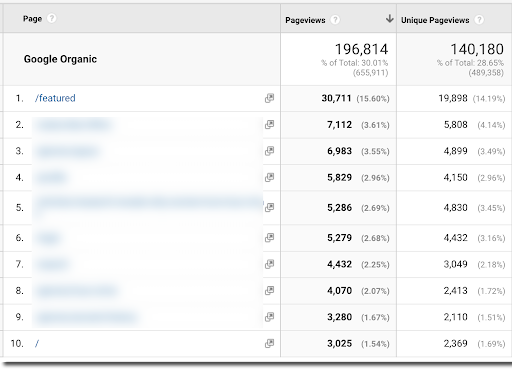The image size is (512, 369).
Task: Sort by the Pageviews column header
Action: tap(305, 20)
